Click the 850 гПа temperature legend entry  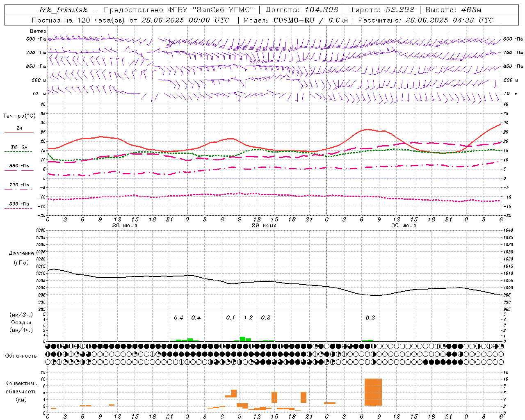coord(19,168)
